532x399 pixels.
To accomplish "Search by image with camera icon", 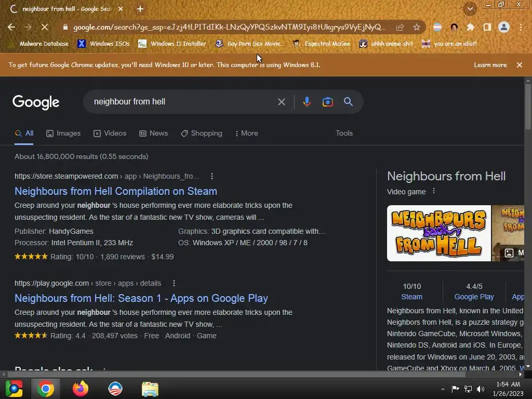I will pyautogui.click(x=327, y=102).
